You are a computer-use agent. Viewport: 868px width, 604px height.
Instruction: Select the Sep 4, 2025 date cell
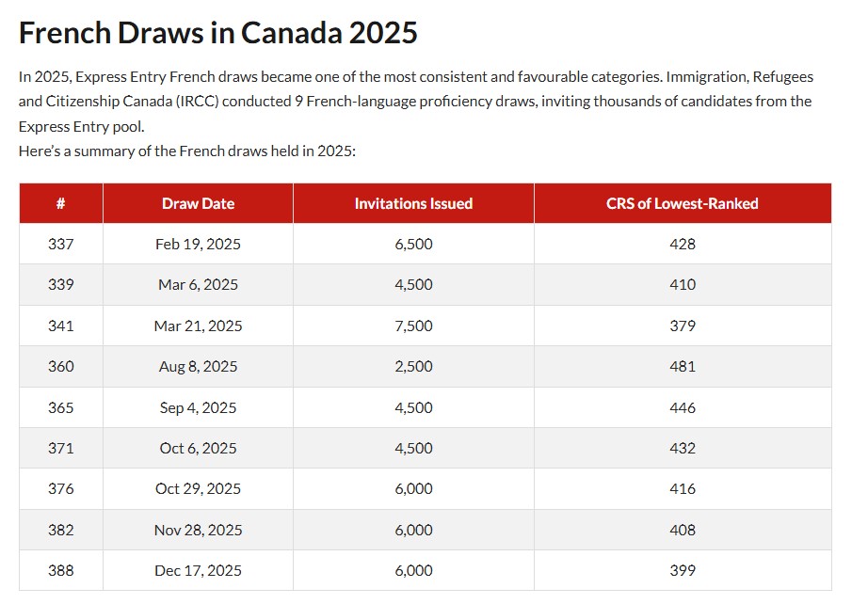click(x=198, y=407)
